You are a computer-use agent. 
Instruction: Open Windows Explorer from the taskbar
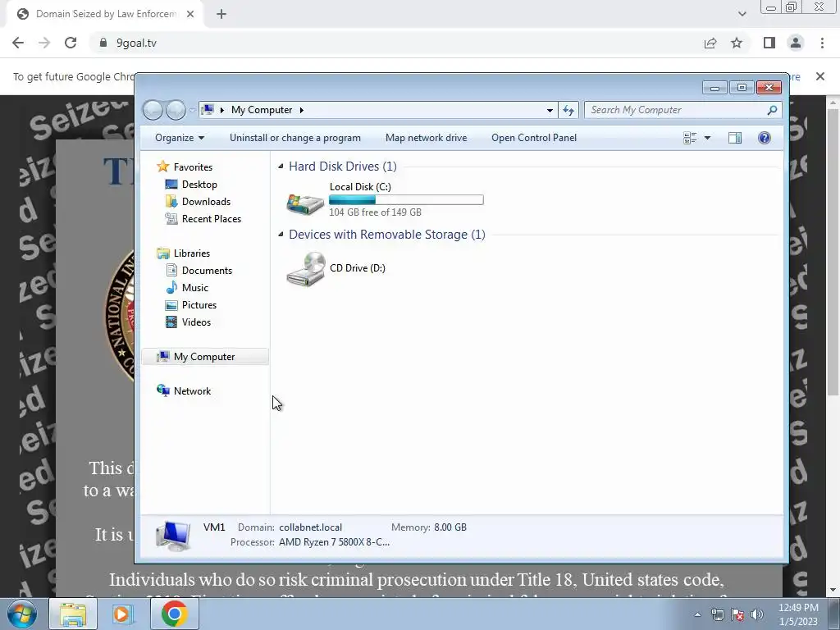[x=73, y=614]
